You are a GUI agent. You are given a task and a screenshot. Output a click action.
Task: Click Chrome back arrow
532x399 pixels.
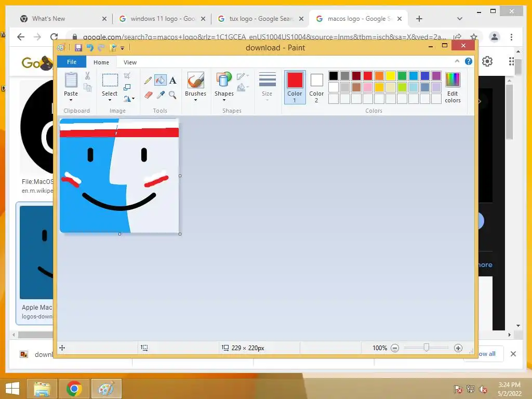tap(21, 37)
